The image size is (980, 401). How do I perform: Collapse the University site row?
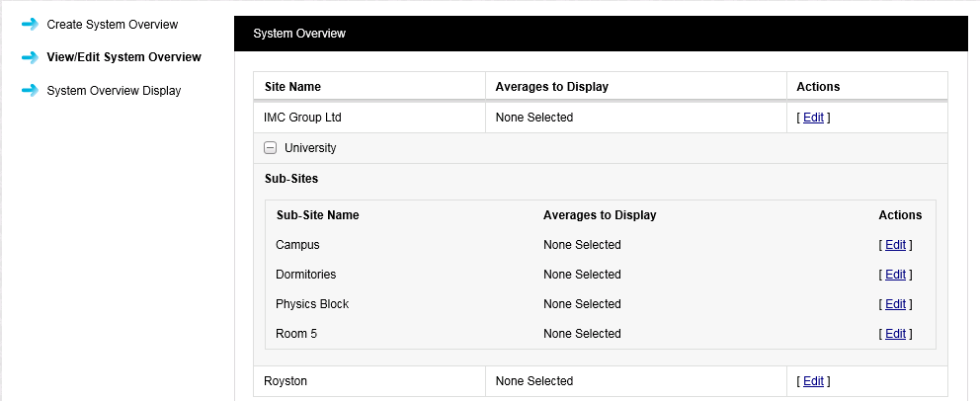(x=270, y=148)
